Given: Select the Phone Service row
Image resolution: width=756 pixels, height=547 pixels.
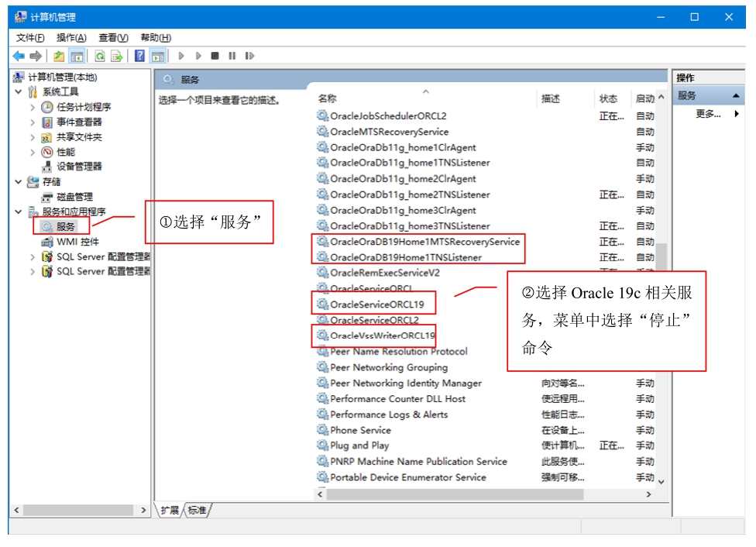Looking at the screenshot, I should tap(360, 430).
